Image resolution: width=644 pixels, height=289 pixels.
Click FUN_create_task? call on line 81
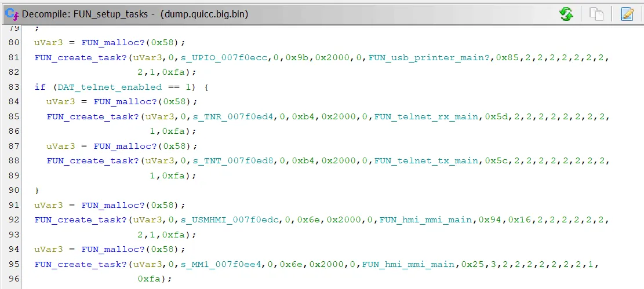coord(80,57)
